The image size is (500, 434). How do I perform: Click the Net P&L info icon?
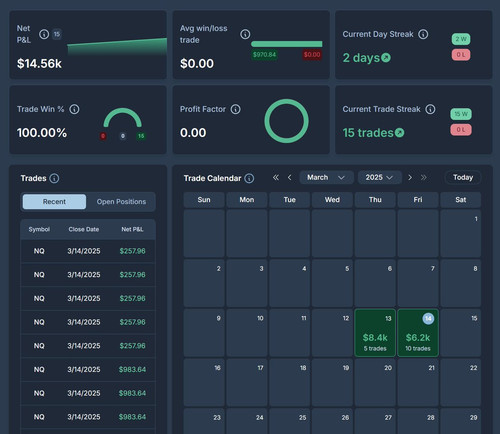(44, 34)
